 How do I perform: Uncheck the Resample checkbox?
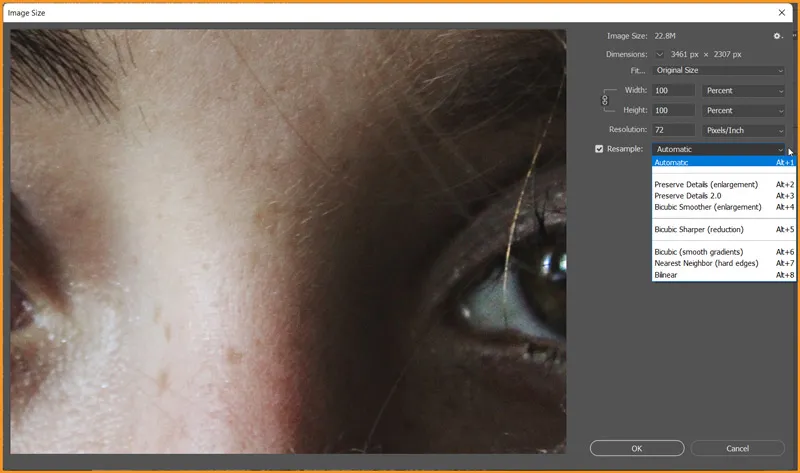(x=599, y=149)
